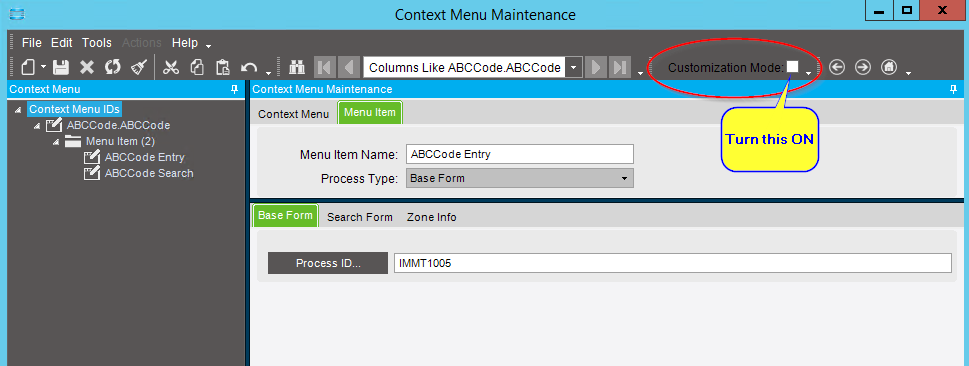Viewport: 969px width, 366px height.
Task: Click the Paste clipboard icon
Action: pyautogui.click(x=222, y=67)
